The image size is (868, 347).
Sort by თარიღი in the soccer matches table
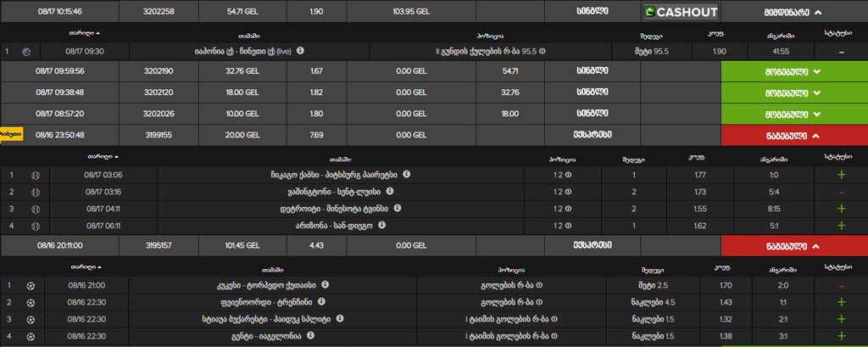[86, 267]
